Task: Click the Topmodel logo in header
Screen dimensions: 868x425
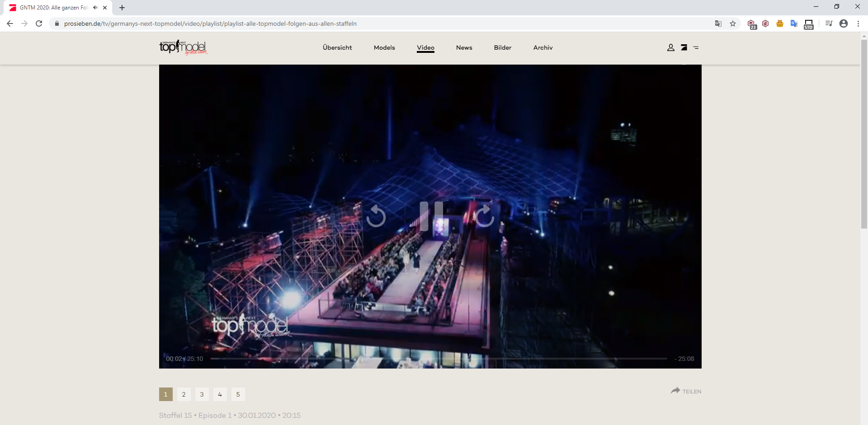Action: click(184, 47)
